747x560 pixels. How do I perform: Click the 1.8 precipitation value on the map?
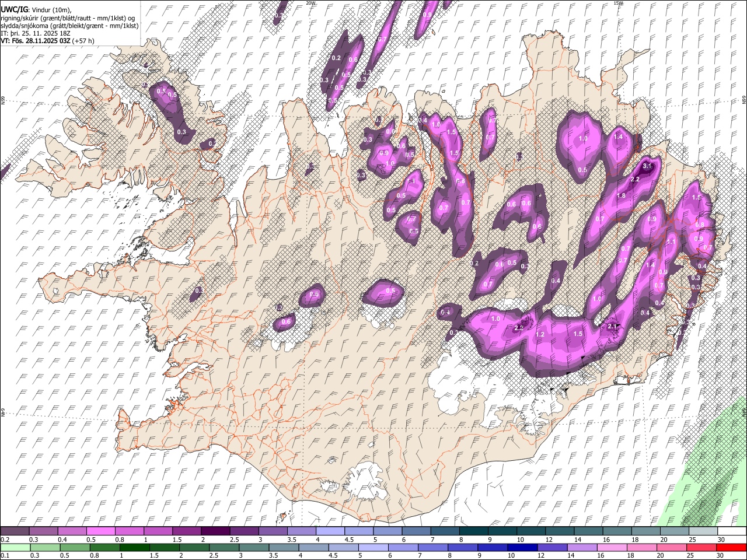click(621, 195)
